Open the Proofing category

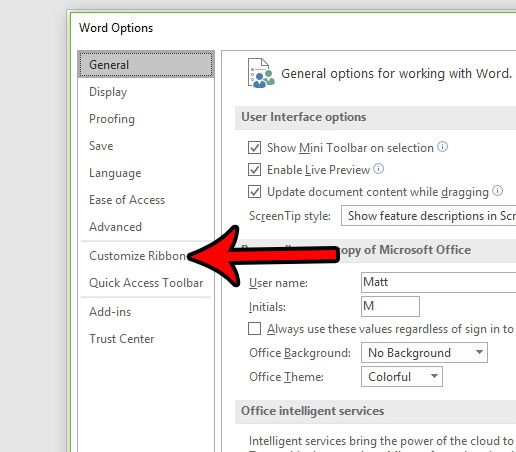(x=112, y=119)
